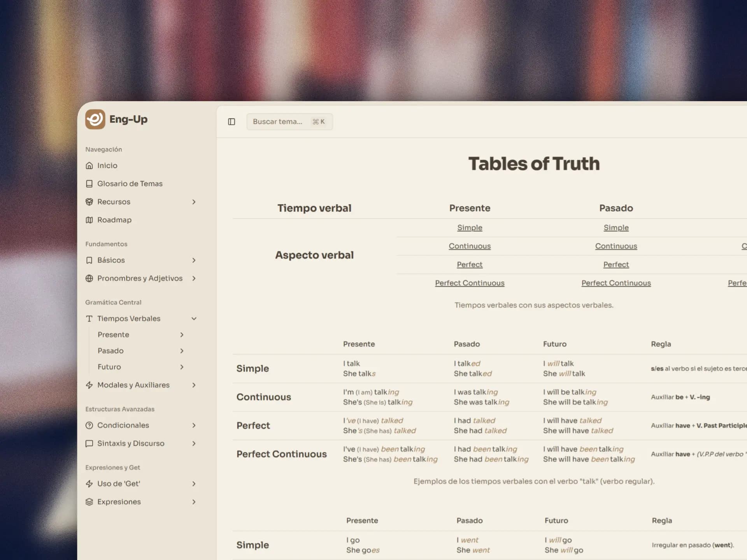Click the Inicio home icon

[x=89, y=166]
